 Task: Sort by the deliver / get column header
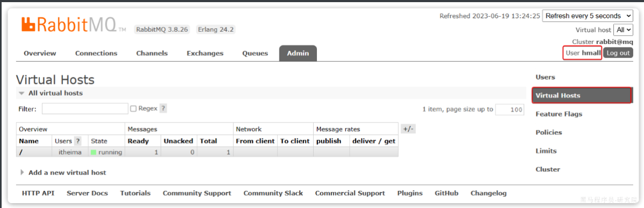(x=374, y=141)
